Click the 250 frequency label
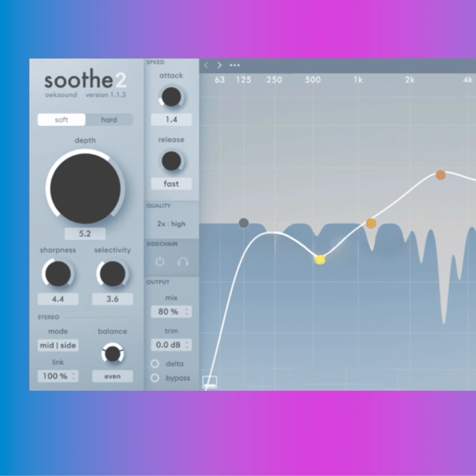The width and height of the screenshot is (476, 476). [274, 80]
